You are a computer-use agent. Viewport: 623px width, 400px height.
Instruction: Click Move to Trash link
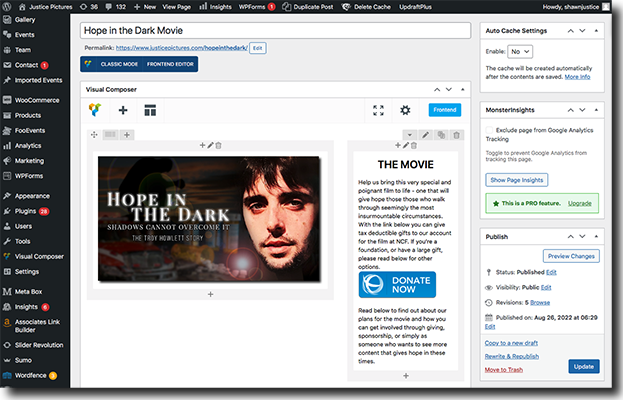(503, 369)
